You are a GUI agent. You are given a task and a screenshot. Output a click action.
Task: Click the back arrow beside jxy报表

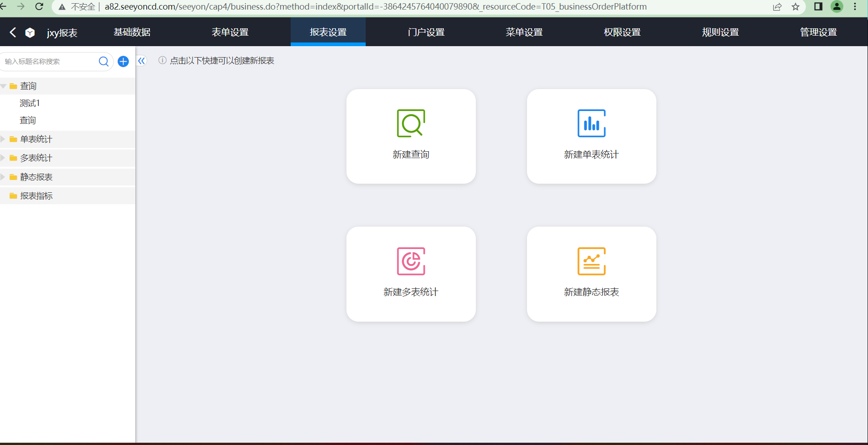13,32
